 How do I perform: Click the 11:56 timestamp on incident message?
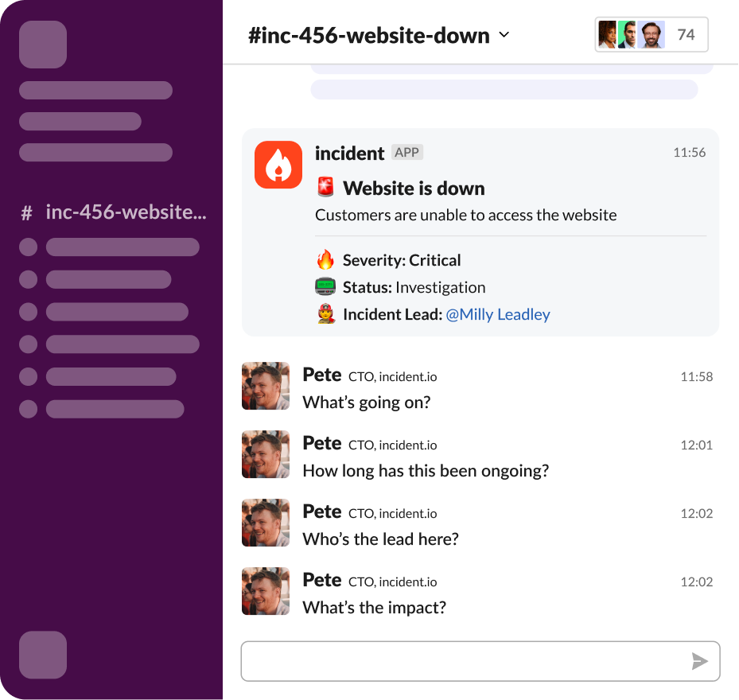(689, 152)
